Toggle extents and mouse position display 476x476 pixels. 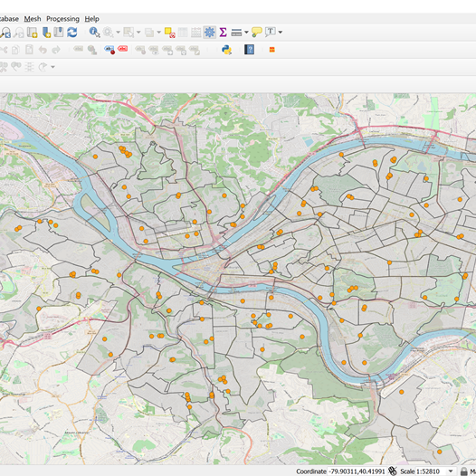[x=392, y=471]
